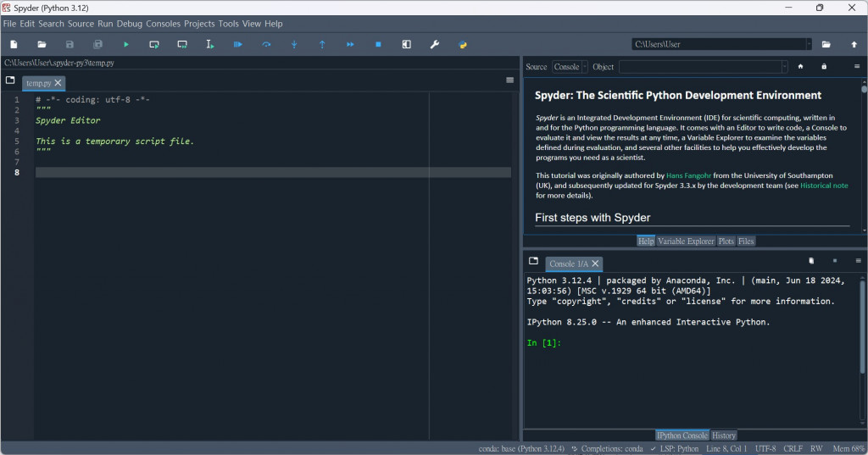Close the temp.py editor tab
The height and width of the screenshot is (455, 868).
[58, 83]
